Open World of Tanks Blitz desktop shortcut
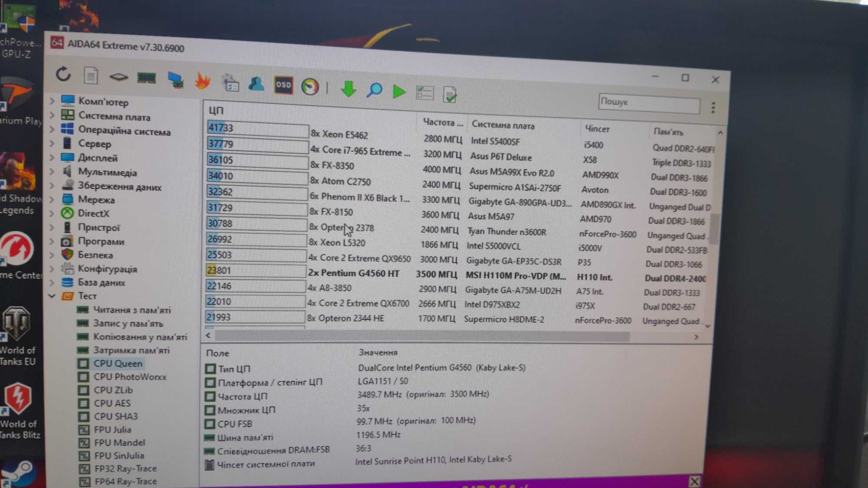The height and width of the screenshot is (488, 868). 19,410
